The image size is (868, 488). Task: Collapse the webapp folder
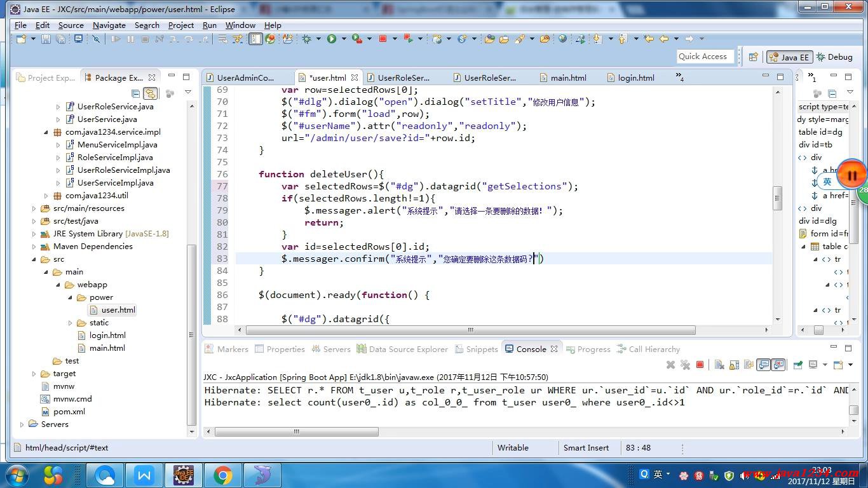point(58,285)
